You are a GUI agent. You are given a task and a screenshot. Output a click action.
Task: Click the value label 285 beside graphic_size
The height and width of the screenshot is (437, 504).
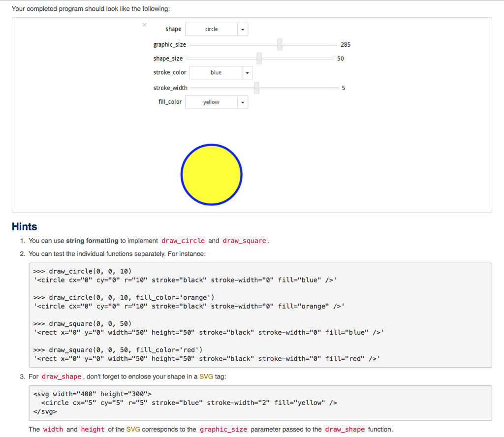(346, 44)
